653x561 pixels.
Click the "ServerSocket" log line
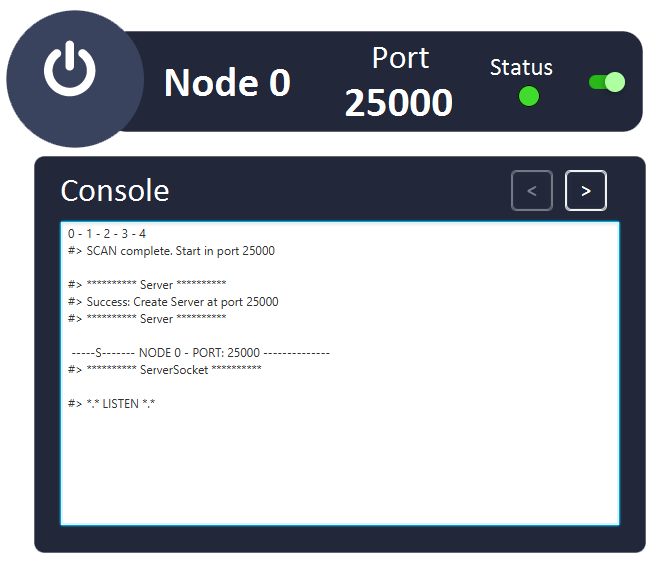(x=164, y=369)
